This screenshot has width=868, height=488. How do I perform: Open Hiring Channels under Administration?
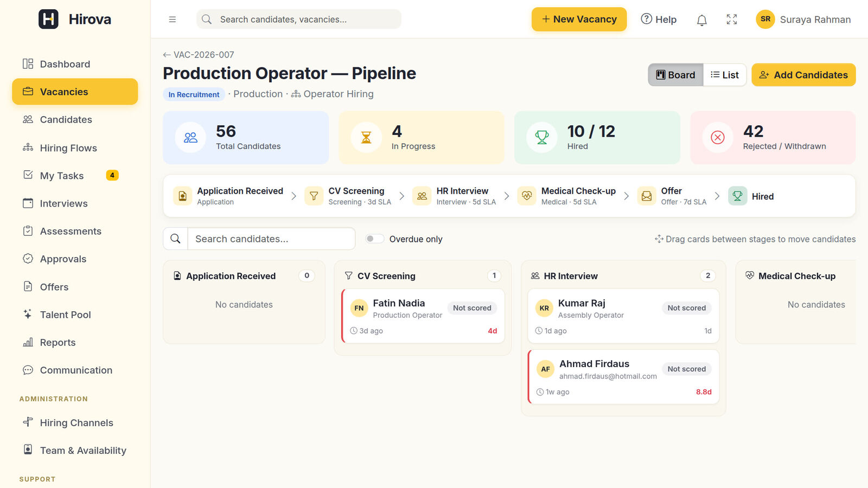click(x=75, y=422)
